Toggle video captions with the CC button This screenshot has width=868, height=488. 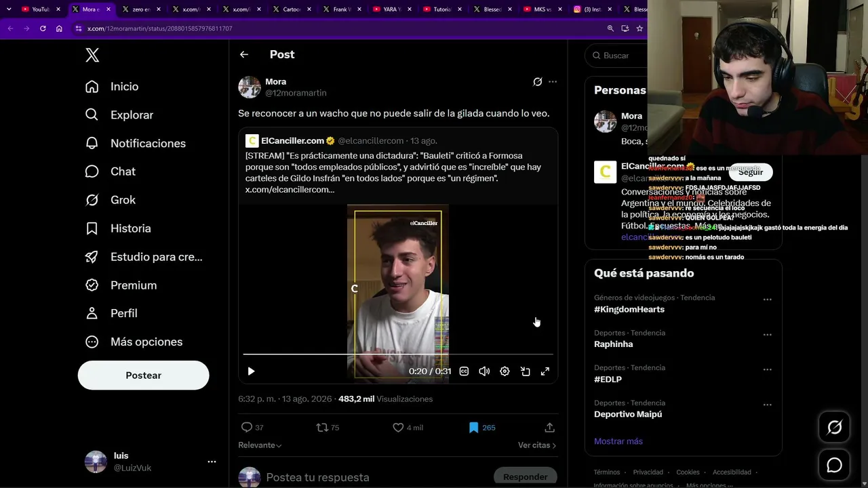click(464, 371)
